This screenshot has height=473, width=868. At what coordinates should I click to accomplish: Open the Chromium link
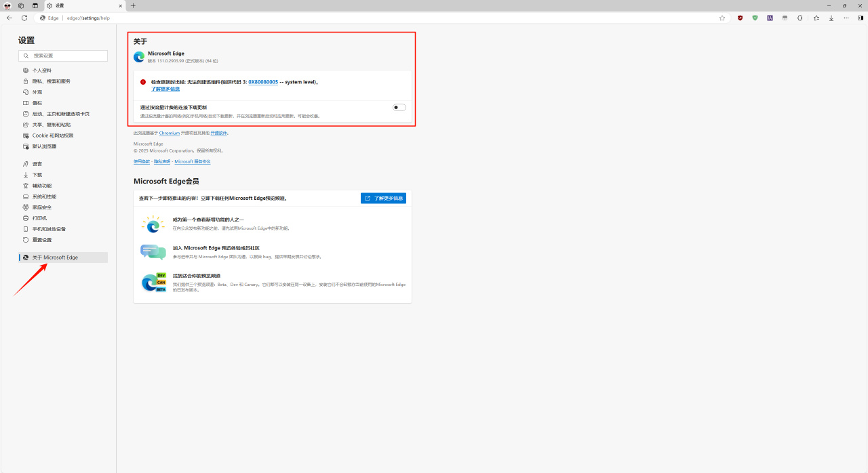point(170,133)
